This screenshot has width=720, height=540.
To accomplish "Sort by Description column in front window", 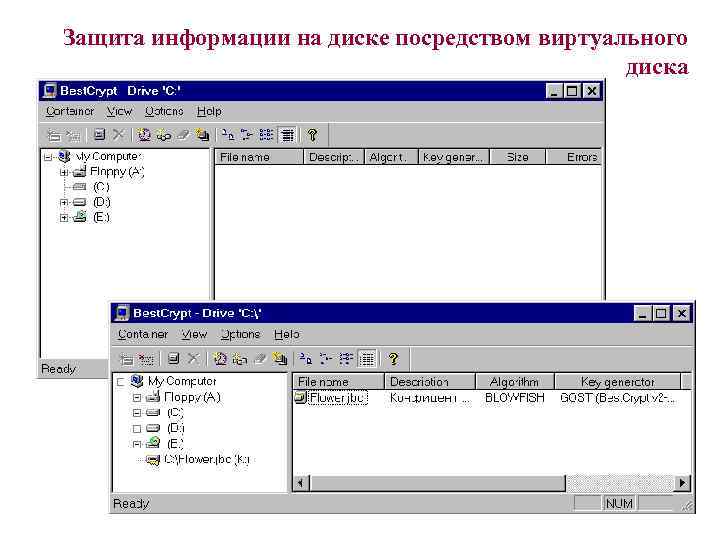I will (x=430, y=382).
